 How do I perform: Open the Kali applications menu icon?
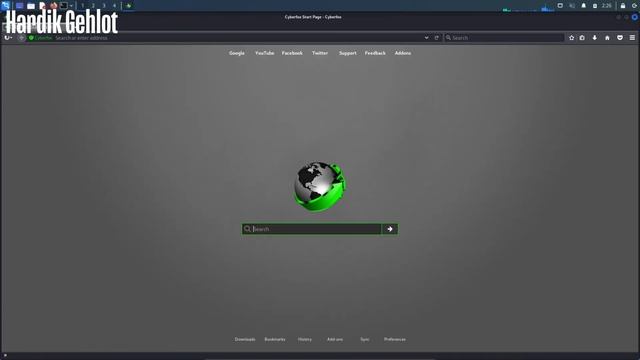coord(5,5)
